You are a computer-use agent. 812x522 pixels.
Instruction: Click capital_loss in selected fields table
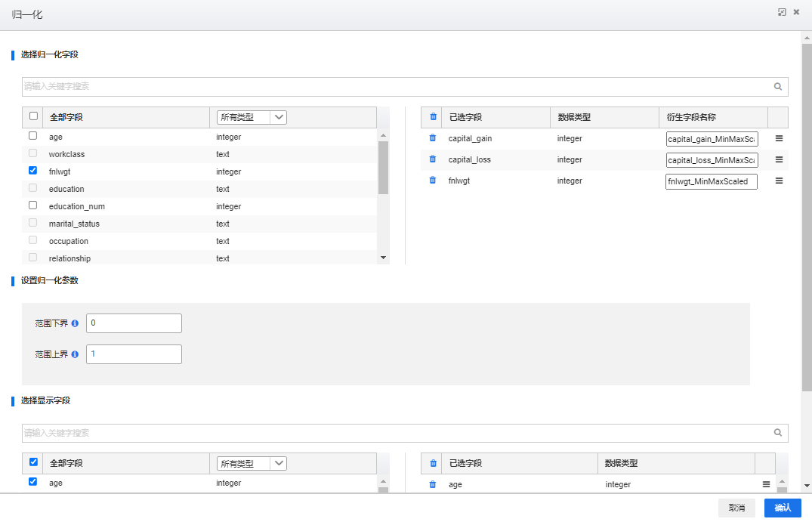(469, 159)
